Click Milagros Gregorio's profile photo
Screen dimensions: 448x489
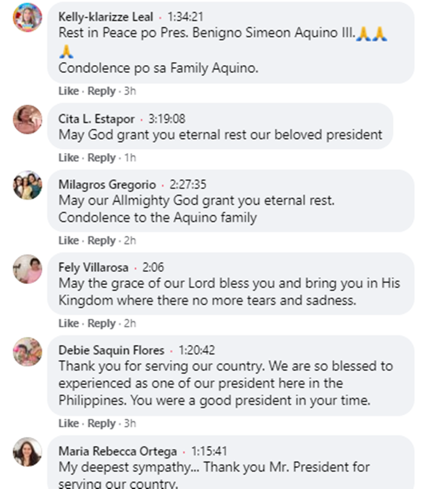(x=27, y=185)
